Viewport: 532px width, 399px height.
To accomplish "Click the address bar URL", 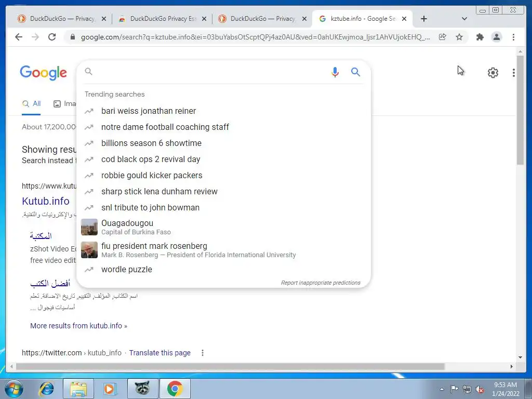I will coord(255,37).
